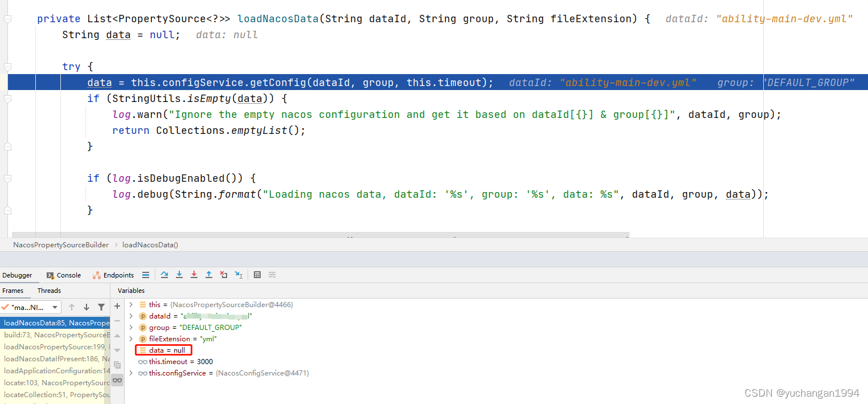Expand the this.configService watch node
Screen dimensions: 868x404
tap(131, 373)
